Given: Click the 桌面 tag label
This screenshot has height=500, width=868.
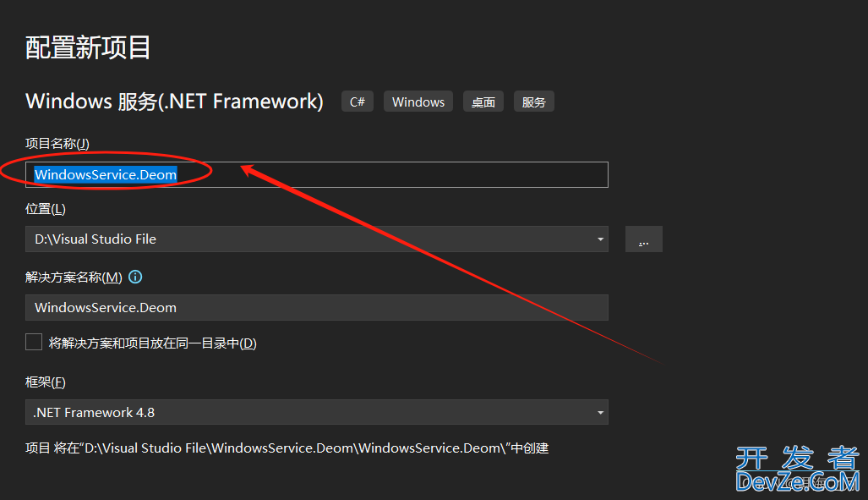Looking at the screenshot, I should pos(483,102).
